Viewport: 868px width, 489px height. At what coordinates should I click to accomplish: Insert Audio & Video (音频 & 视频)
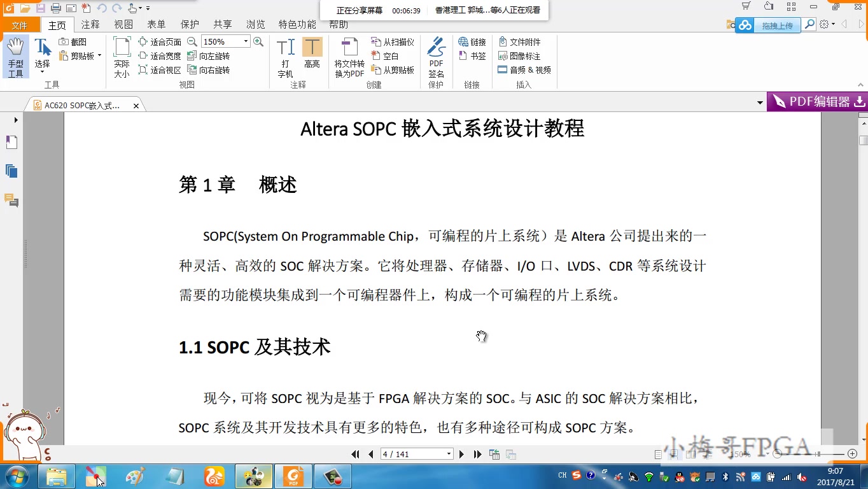(x=524, y=70)
